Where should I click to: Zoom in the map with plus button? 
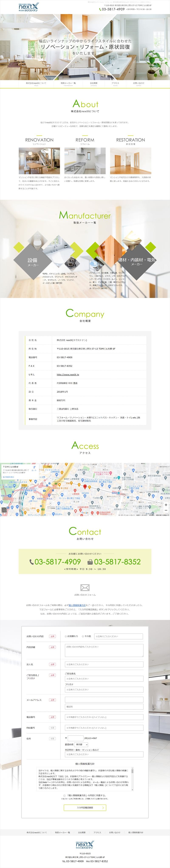click(x=166, y=504)
